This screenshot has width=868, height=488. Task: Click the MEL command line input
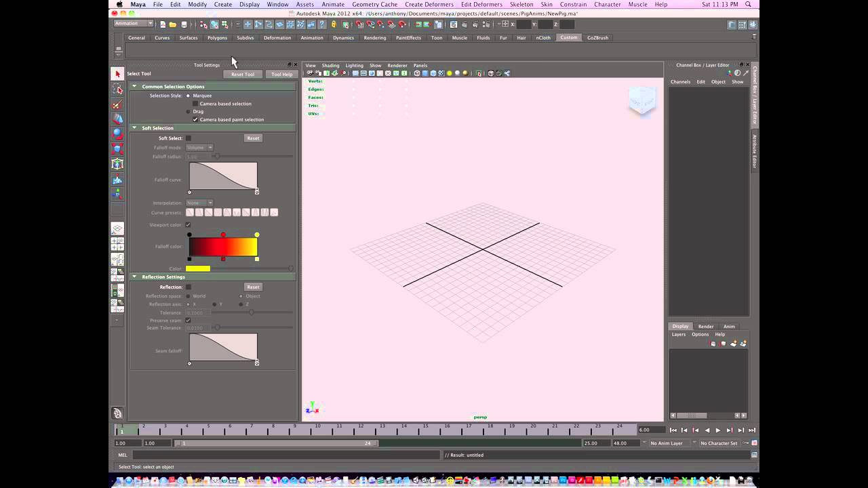coord(285,455)
